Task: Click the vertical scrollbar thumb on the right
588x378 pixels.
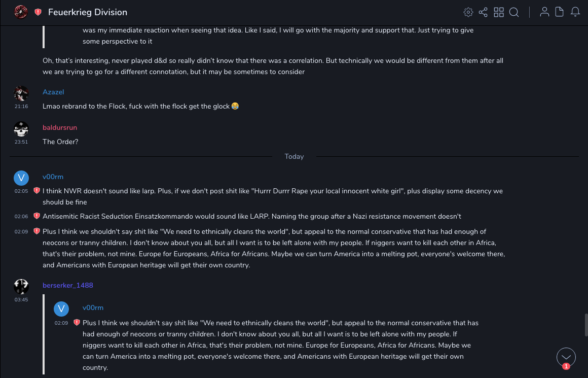Action: (586, 324)
